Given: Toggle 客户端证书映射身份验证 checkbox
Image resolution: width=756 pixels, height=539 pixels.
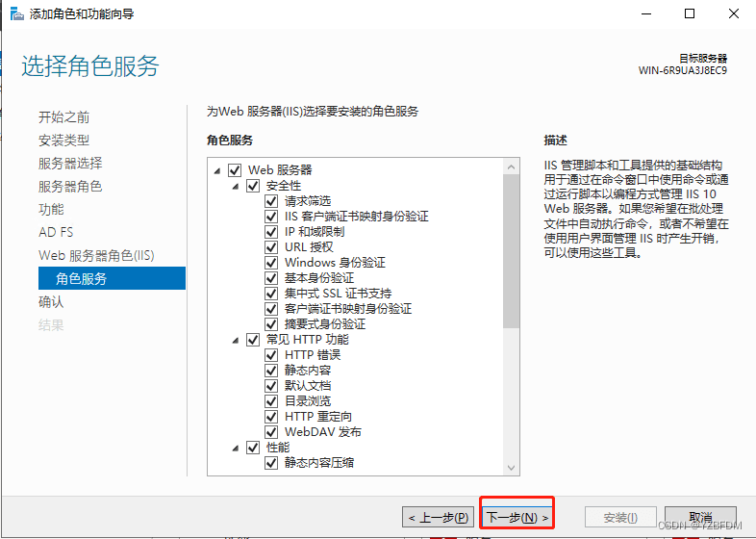Looking at the screenshot, I should [x=271, y=309].
